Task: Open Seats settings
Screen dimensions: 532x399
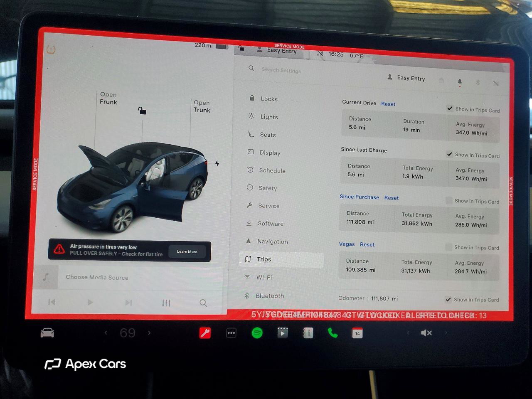Action: coord(262,135)
